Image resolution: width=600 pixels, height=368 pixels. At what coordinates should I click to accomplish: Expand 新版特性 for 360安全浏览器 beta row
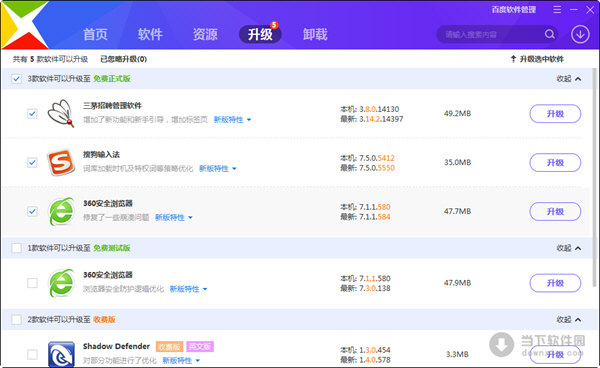(188, 289)
